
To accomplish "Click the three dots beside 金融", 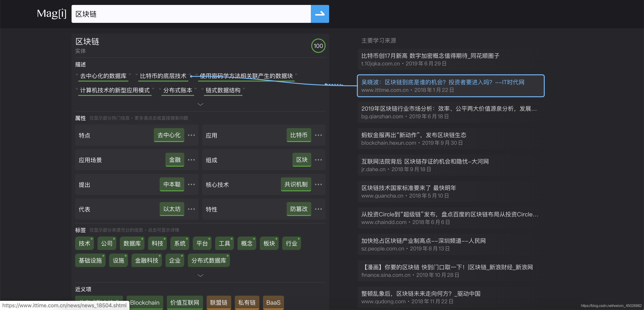I will click(191, 160).
